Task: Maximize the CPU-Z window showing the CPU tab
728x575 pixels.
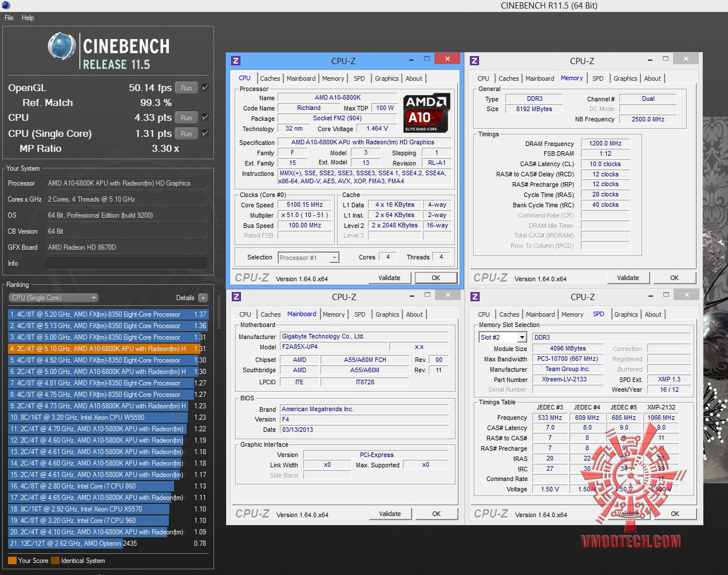Action: tap(427, 59)
